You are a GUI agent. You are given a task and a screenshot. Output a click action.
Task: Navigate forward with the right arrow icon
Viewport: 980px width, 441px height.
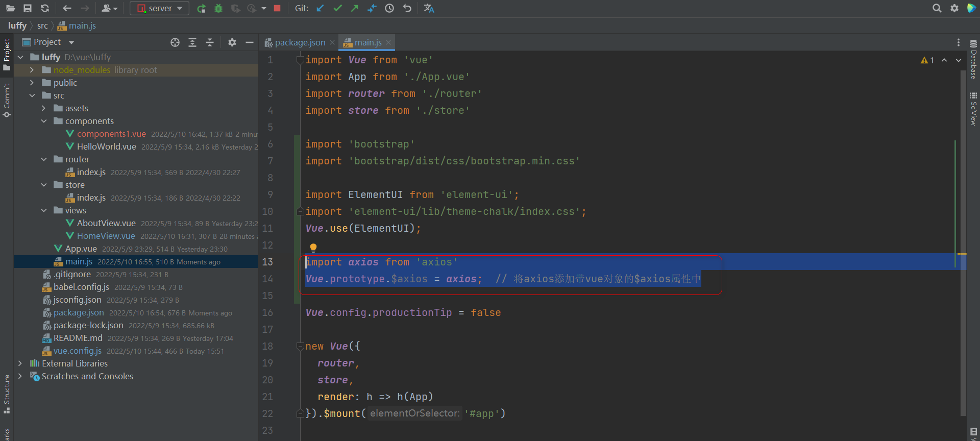[x=85, y=8]
